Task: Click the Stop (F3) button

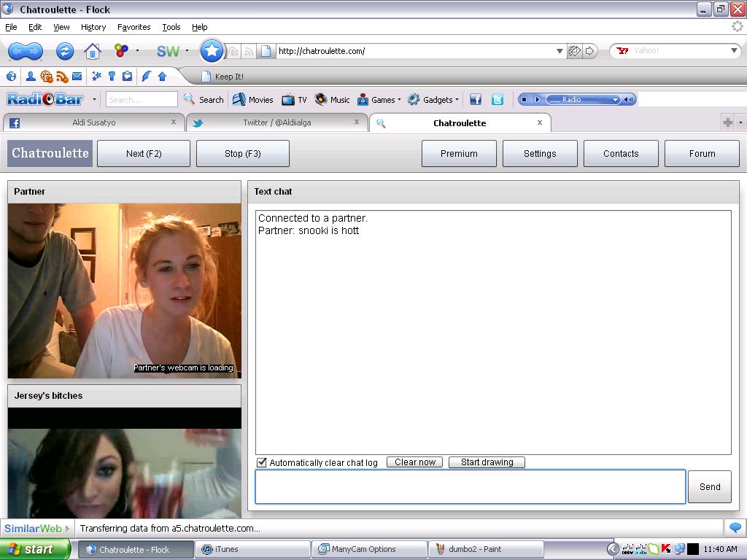Action: click(x=242, y=153)
